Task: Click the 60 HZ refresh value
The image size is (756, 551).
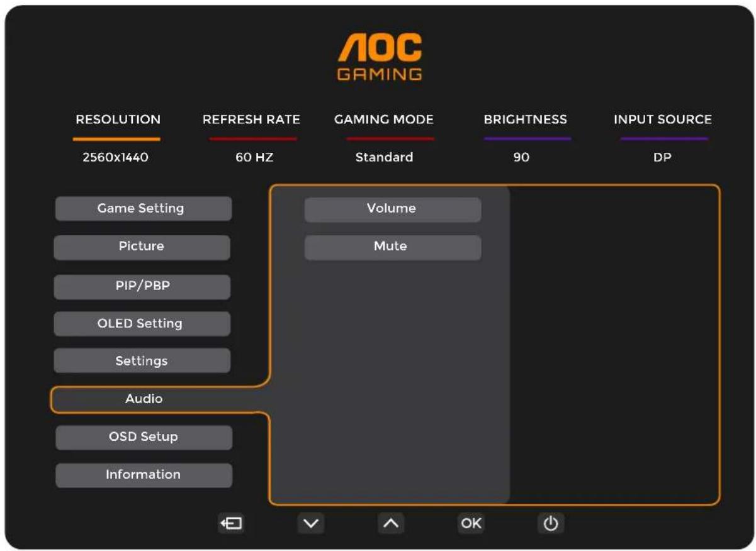Action: tap(254, 158)
